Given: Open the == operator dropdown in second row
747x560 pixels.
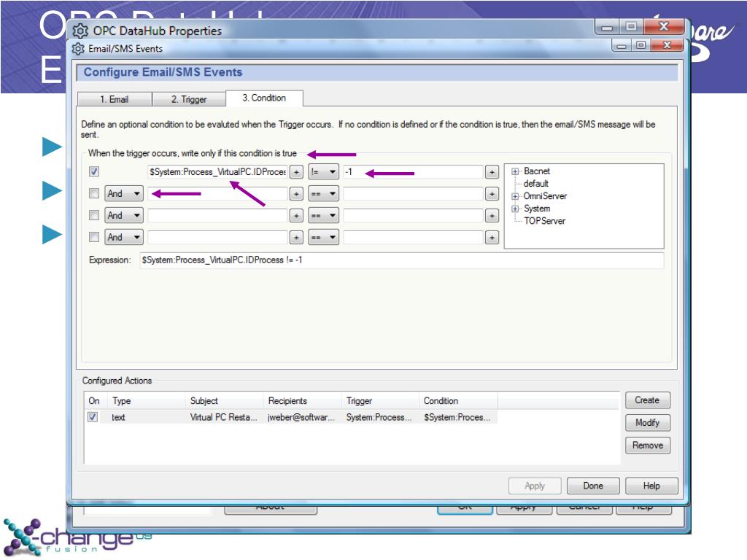Looking at the screenshot, I should 323,194.
